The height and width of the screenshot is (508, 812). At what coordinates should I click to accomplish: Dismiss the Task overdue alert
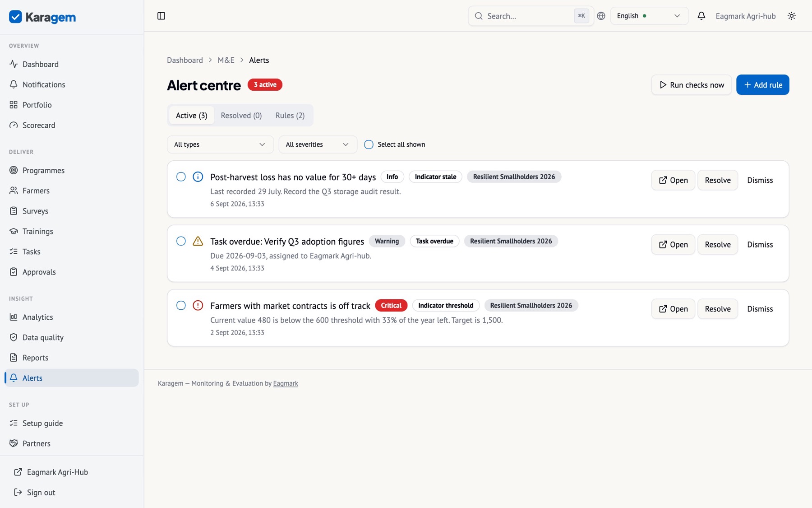760,244
